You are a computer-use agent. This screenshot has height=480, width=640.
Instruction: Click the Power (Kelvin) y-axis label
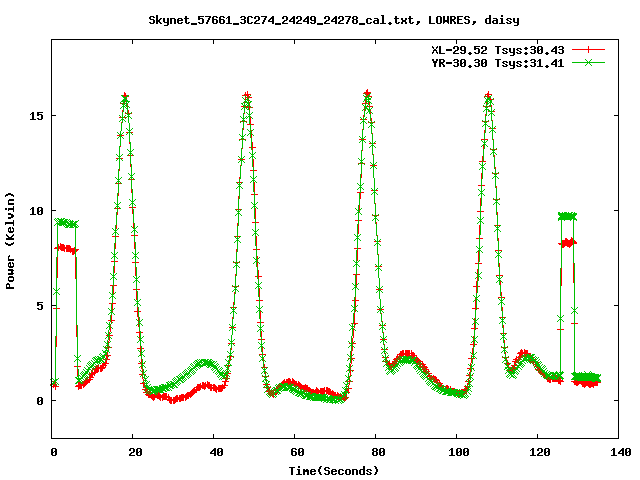point(10,241)
